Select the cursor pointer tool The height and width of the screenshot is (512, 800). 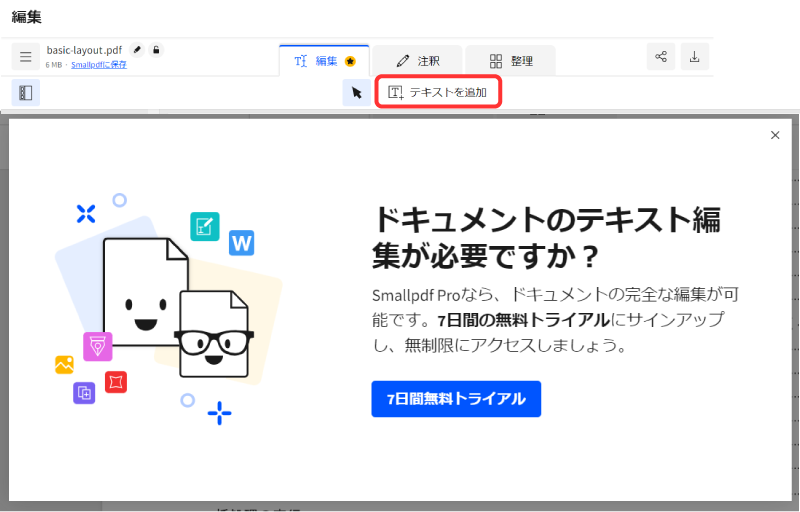pyautogui.click(x=357, y=93)
